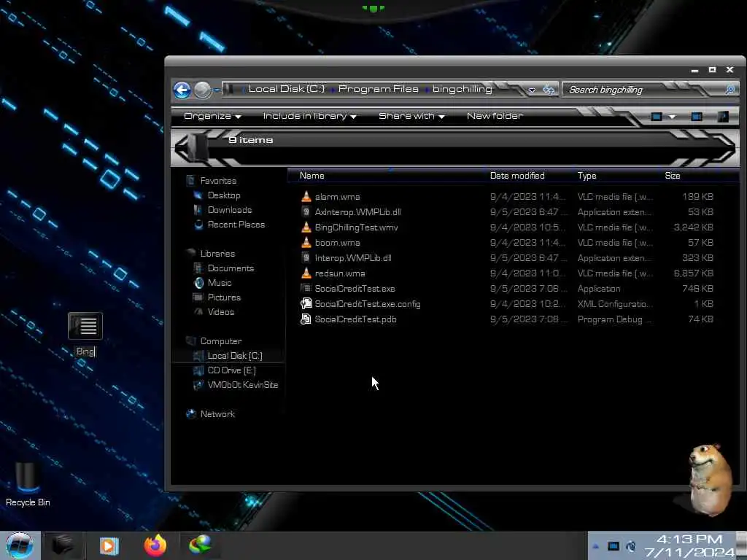
Task: Select AxInterop.WMPLib.dll file icon
Action: click(x=306, y=212)
